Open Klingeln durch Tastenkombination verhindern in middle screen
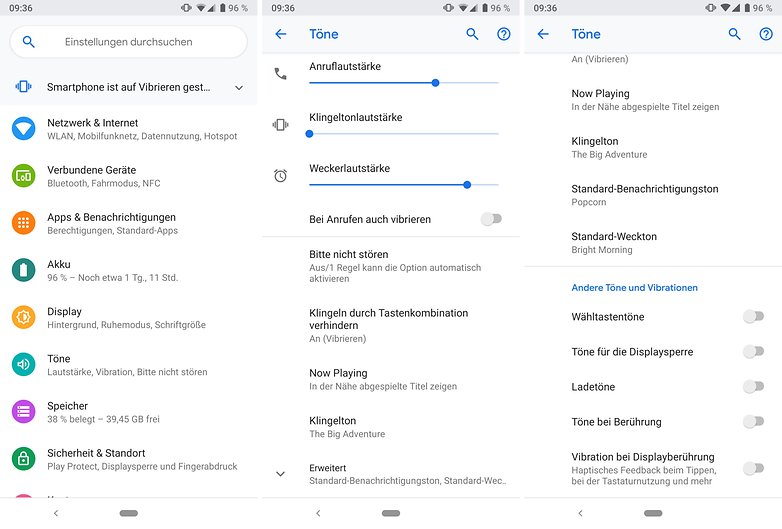 [x=391, y=325]
